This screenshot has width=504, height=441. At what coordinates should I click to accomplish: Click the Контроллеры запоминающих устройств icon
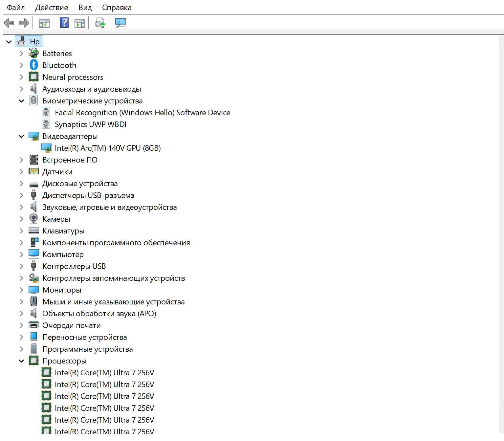(33, 278)
